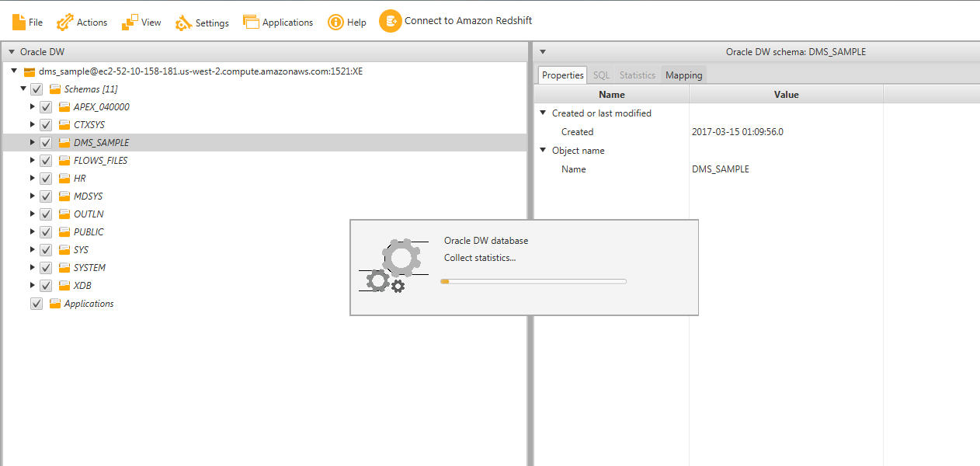Sort by the Name column header
The width and height of the screenshot is (980, 466).
[612, 94]
